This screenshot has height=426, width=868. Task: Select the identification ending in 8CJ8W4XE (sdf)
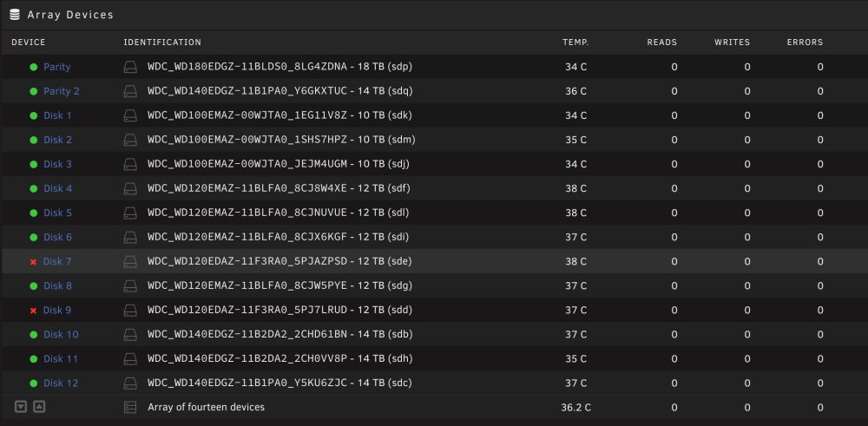coord(279,188)
